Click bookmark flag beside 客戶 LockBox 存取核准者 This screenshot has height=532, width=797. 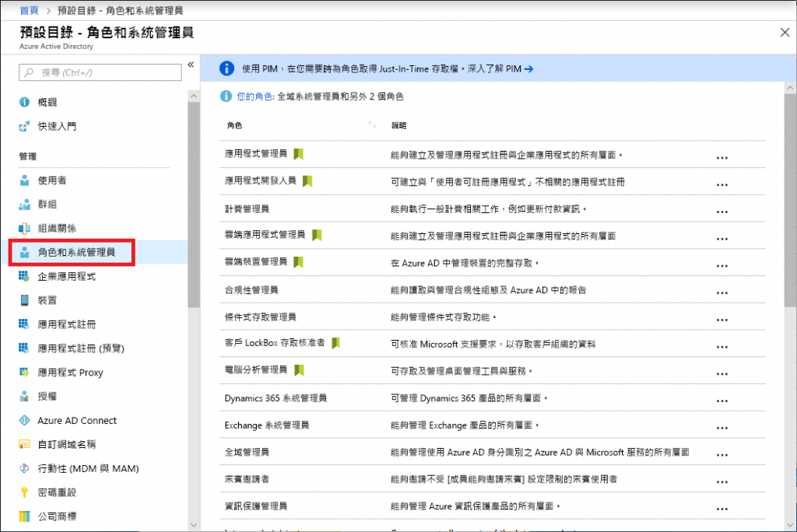pos(335,343)
